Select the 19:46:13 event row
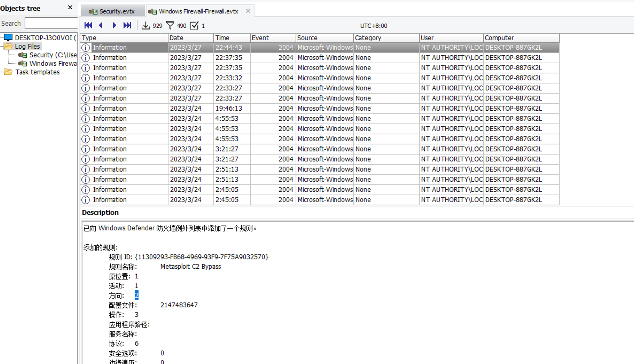The height and width of the screenshot is (364, 634). (x=229, y=109)
